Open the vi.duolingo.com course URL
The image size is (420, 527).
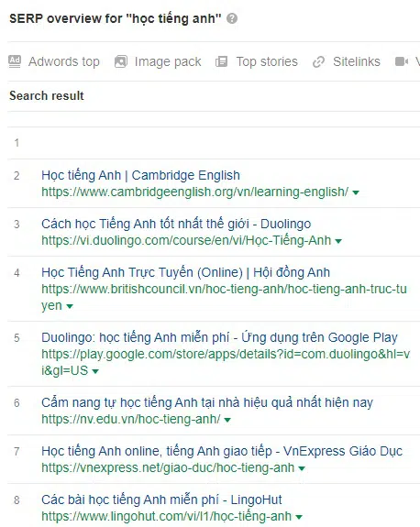point(186,241)
